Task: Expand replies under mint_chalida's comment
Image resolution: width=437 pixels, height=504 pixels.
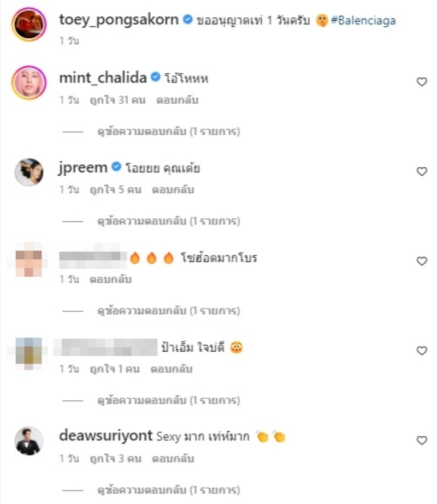Action: point(169,132)
